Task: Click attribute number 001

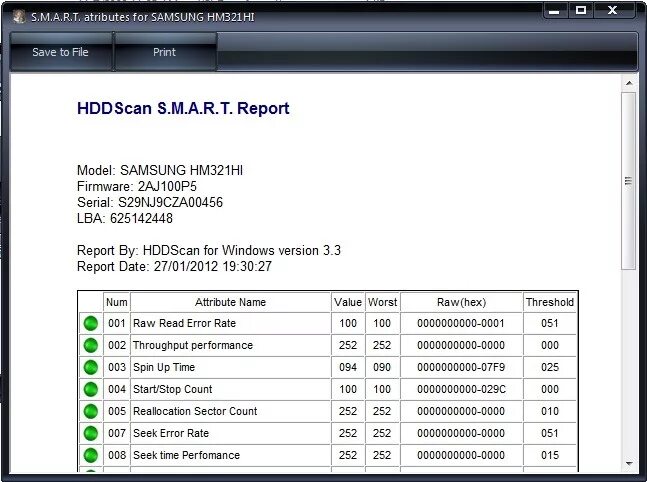Action: [x=117, y=323]
